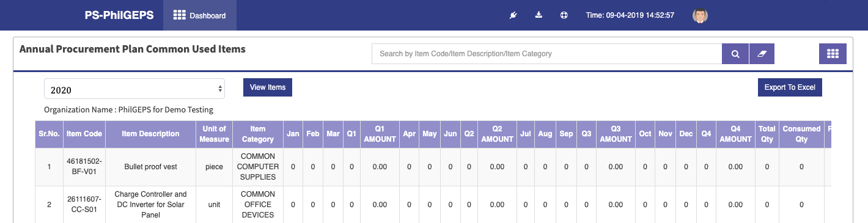Viewport: 868px width, 223px height.
Task: Click the Export To Excel button
Action: pos(790,87)
